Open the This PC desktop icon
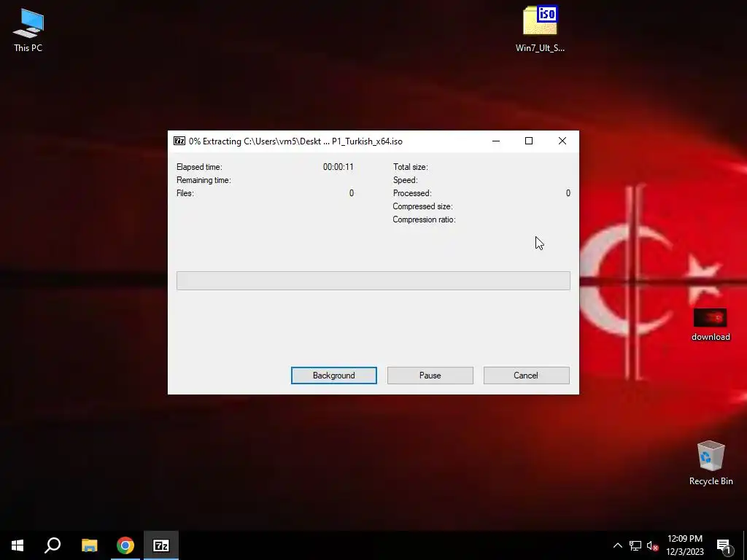The image size is (747, 560). click(x=28, y=30)
